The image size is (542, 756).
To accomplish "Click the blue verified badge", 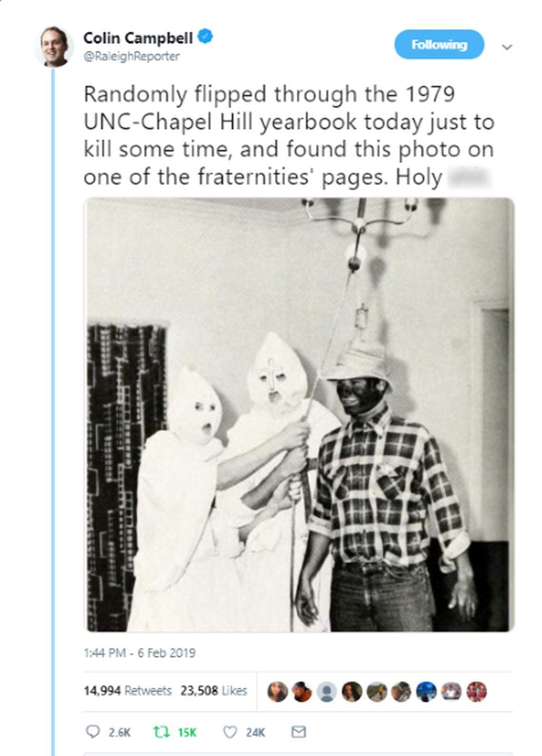I will click(x=204, y=37).
